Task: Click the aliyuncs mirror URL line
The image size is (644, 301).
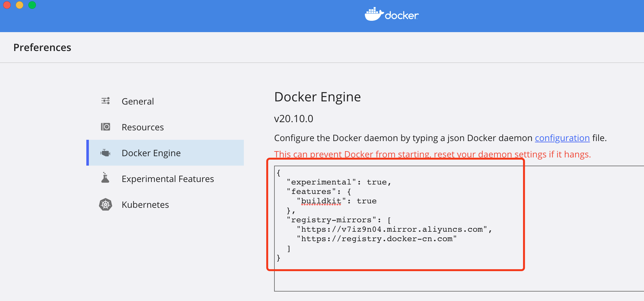Action: tap(394, 230)
